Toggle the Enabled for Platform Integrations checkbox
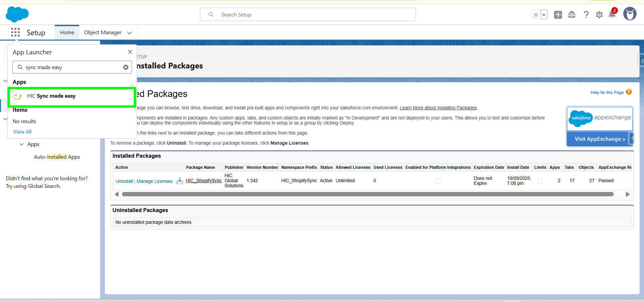Image resolution: width=644 pixels, height=302 pixels. click(x=438, y=181)
